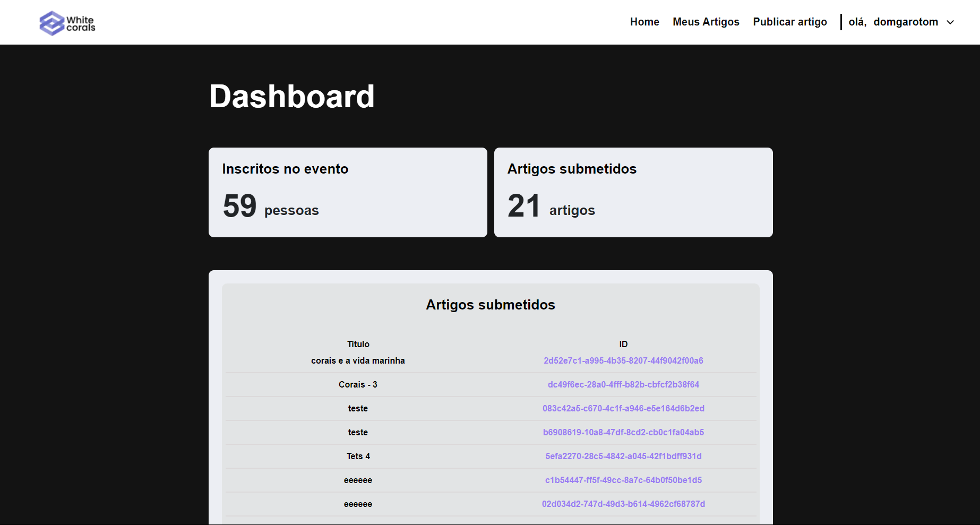980x525 pixels.
Task: Open article ID 02d034d2-747d-49d3-b614-4962cf68787d
Action: [623, 504]
